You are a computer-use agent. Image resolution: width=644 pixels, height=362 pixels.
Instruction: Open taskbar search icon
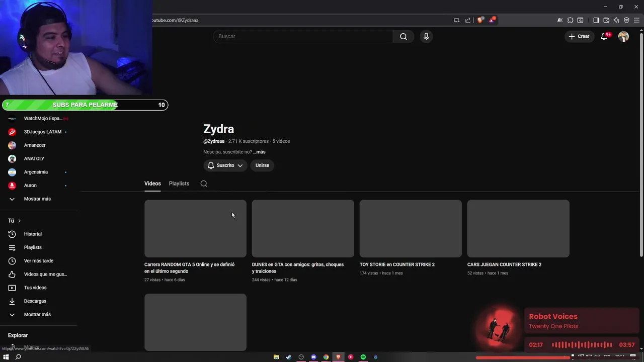point(18,357)
